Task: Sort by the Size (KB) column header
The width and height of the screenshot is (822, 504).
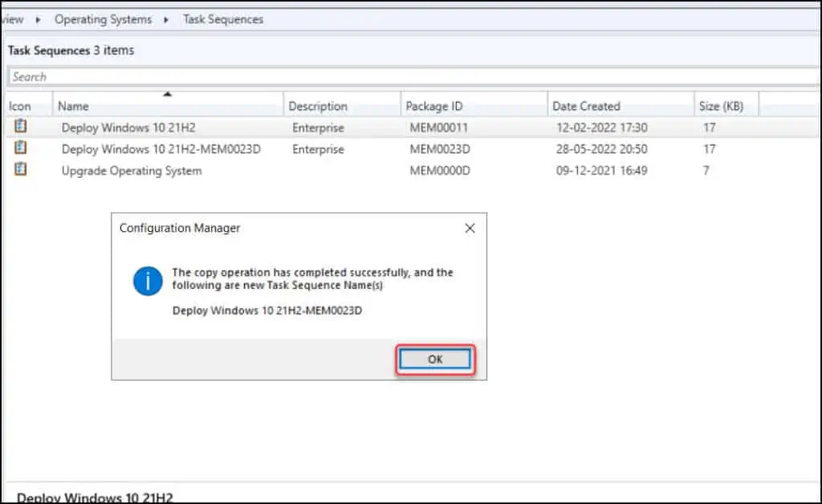Action: point(726,106)
